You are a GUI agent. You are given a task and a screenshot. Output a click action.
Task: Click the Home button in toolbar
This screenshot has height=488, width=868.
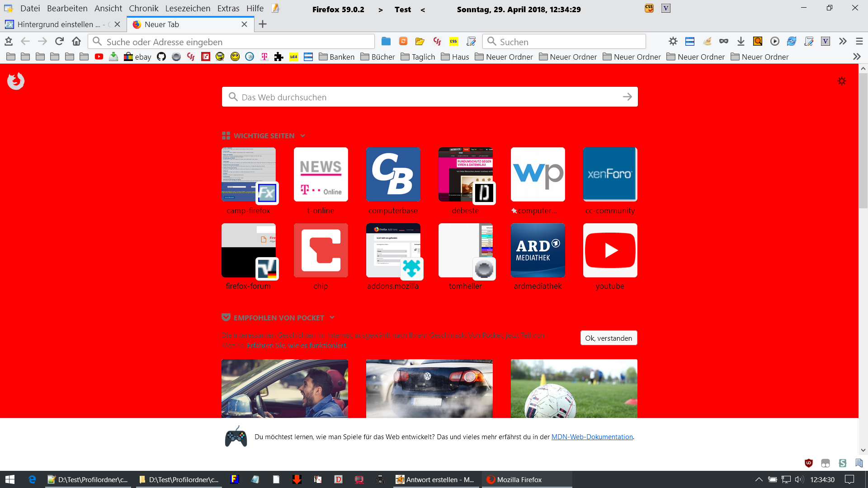[x=76, y=42]
